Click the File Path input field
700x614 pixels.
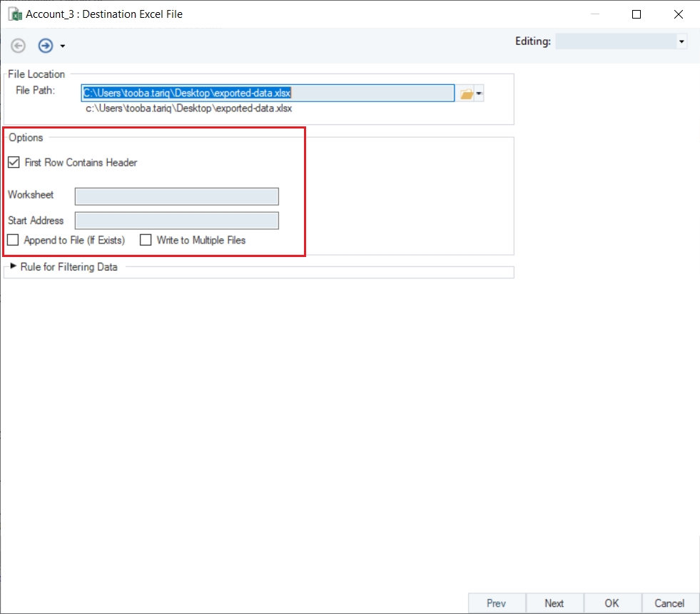click(268, 93)
